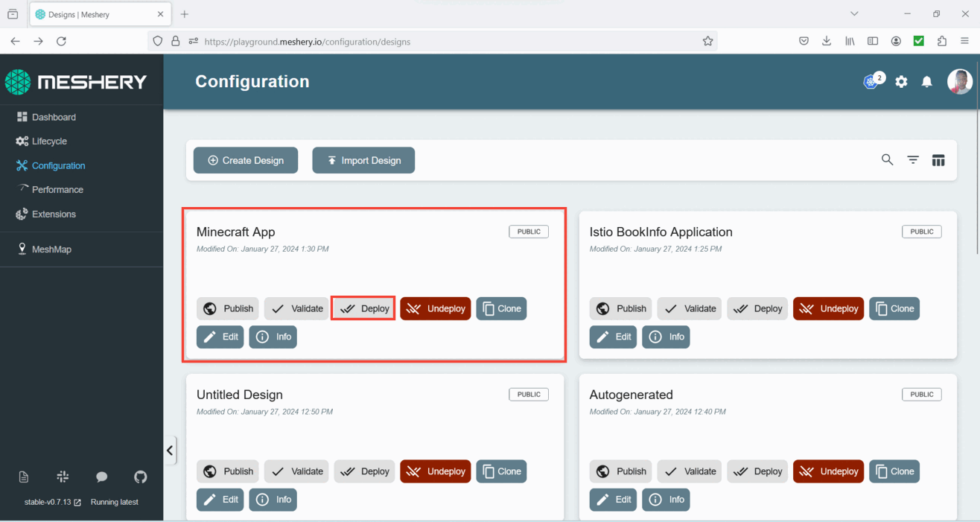Open the notifications bell icon
Image resolution: width=980 pixels, height=522 pixels.
(926, 82)
